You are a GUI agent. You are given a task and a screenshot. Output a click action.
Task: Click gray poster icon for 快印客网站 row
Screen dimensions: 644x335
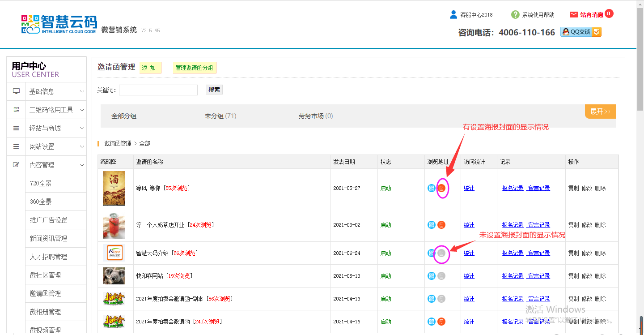point(441,276)
